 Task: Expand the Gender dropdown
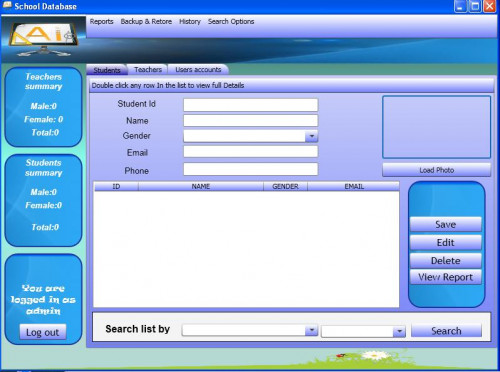tap(312, 136)
